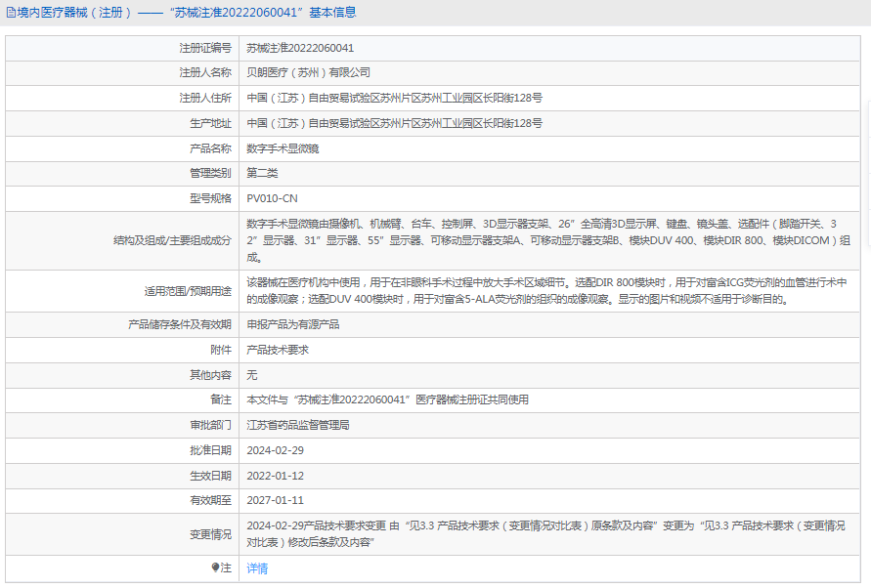Click the 变更情况 row label

210,534
